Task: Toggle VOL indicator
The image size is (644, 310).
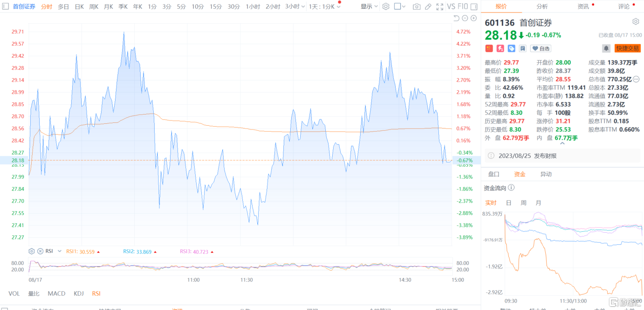Action: [x=14, y=294]
